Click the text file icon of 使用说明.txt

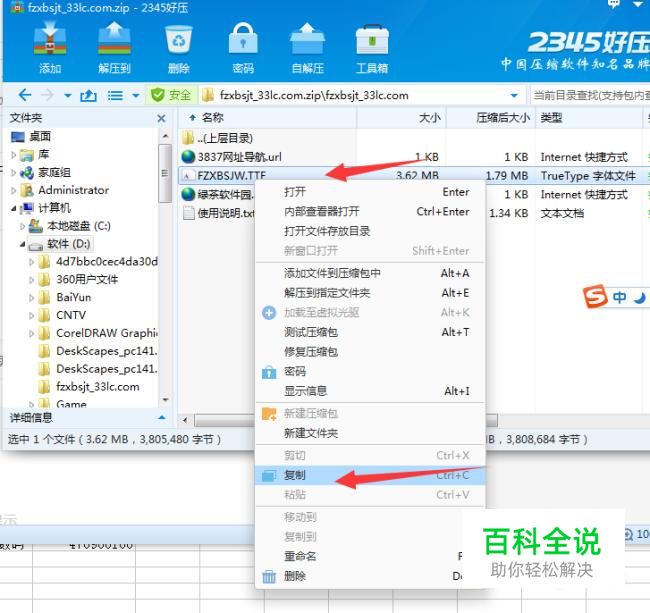[189, 213]
